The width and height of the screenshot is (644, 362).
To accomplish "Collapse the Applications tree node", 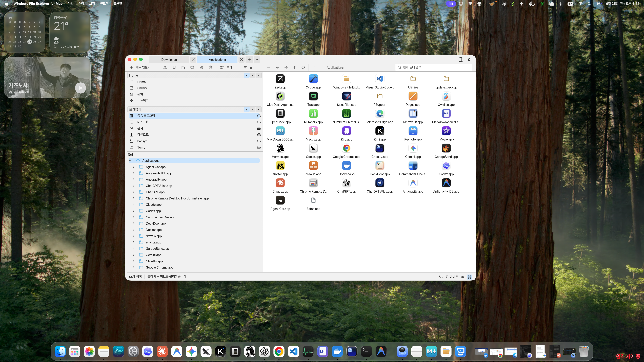I will tap(130, 161).
